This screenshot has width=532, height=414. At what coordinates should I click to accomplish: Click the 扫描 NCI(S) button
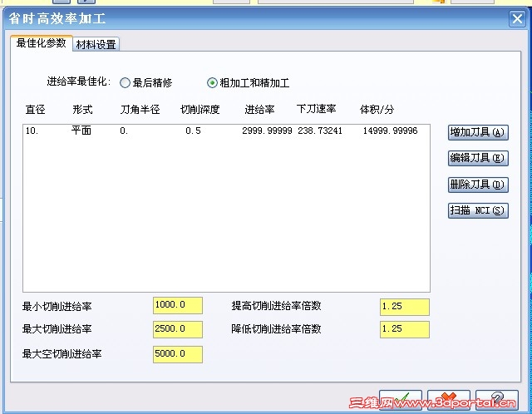tap(478, 210)
